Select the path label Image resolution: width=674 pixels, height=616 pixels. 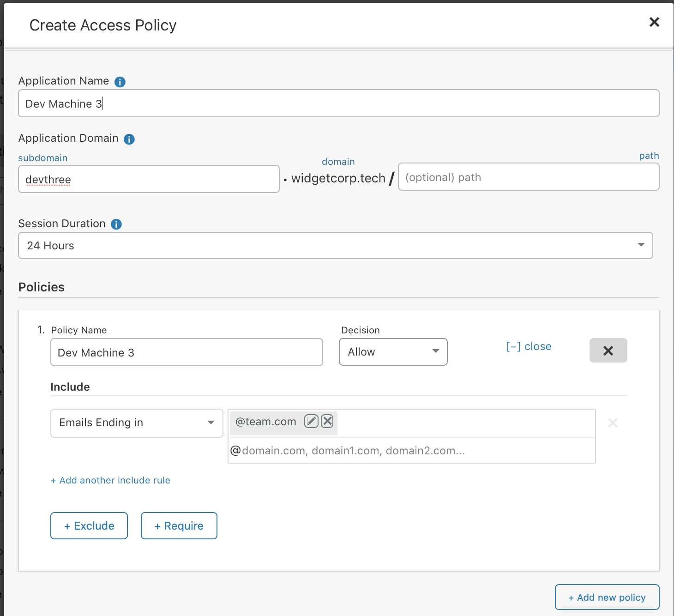pos(649,156)
